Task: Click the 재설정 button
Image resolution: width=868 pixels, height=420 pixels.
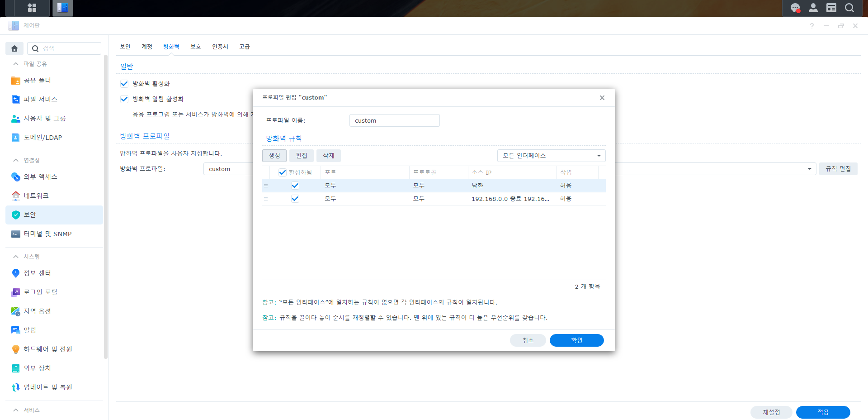Action: click(x=771, y=412)
